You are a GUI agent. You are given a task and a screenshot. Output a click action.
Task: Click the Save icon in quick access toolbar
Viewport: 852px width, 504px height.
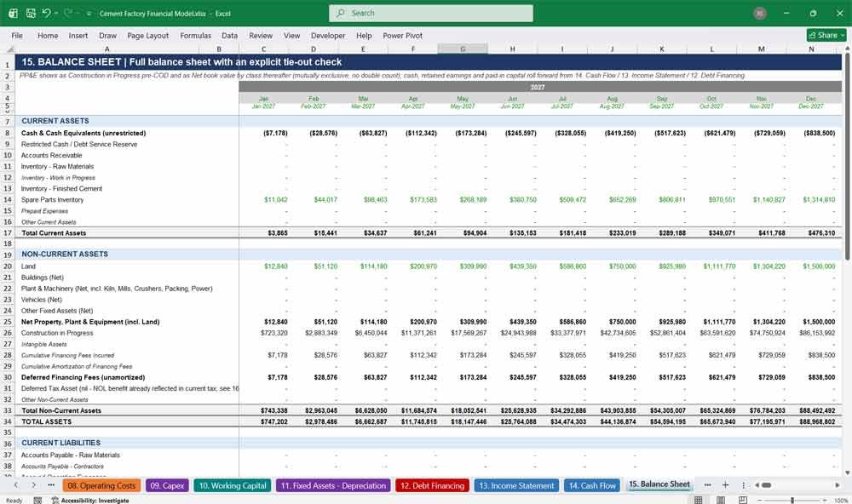[x=31, y=13]
